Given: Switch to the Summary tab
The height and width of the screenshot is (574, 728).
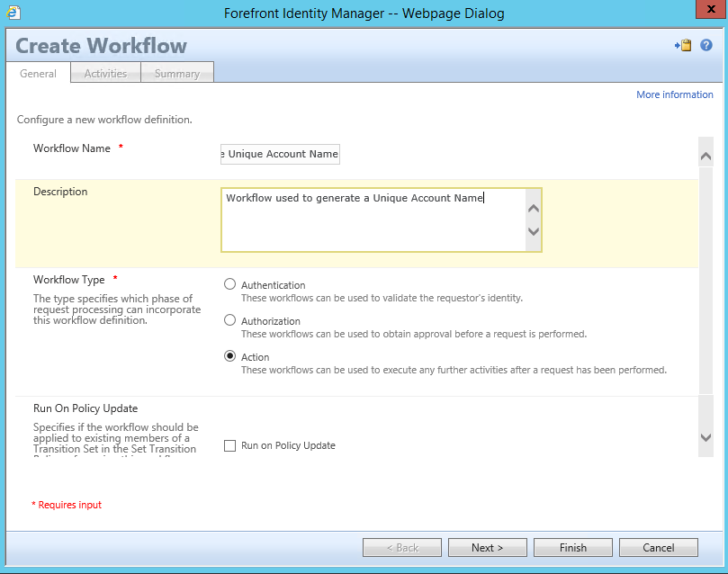Looking at the screenshot, I should 177,73.
